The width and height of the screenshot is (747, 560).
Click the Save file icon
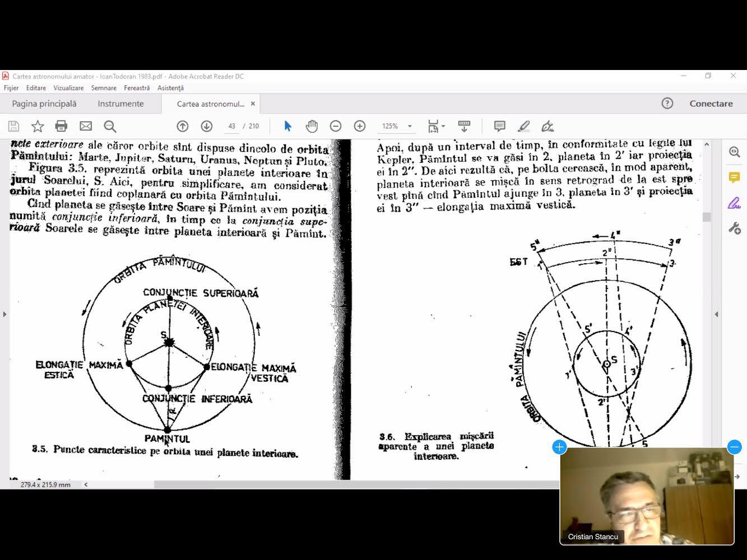[14, 126]
